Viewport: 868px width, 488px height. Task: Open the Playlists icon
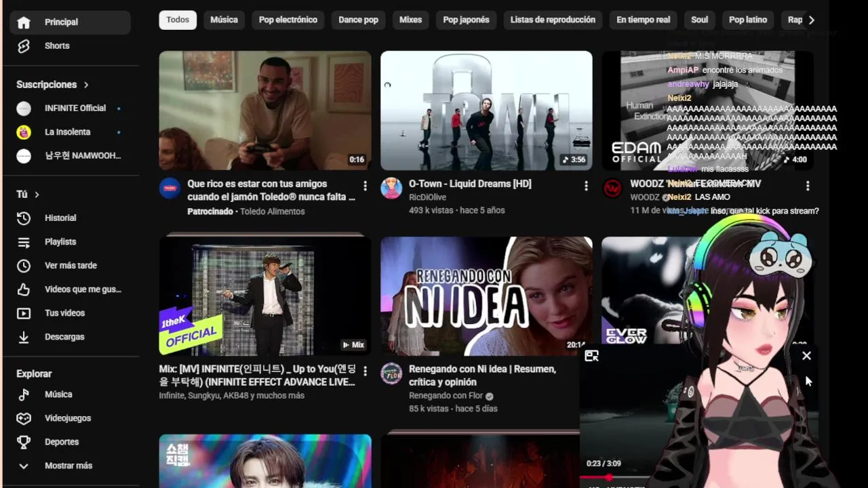tap(24, 242)
